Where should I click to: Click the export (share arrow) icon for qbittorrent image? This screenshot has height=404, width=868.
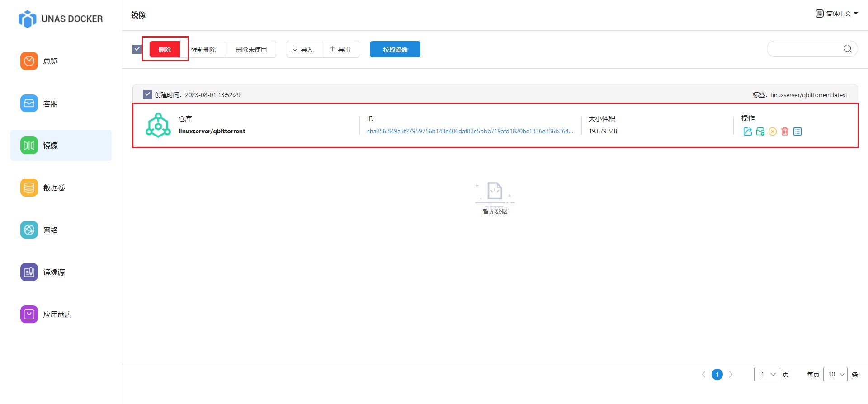click(x=747, y=132)
